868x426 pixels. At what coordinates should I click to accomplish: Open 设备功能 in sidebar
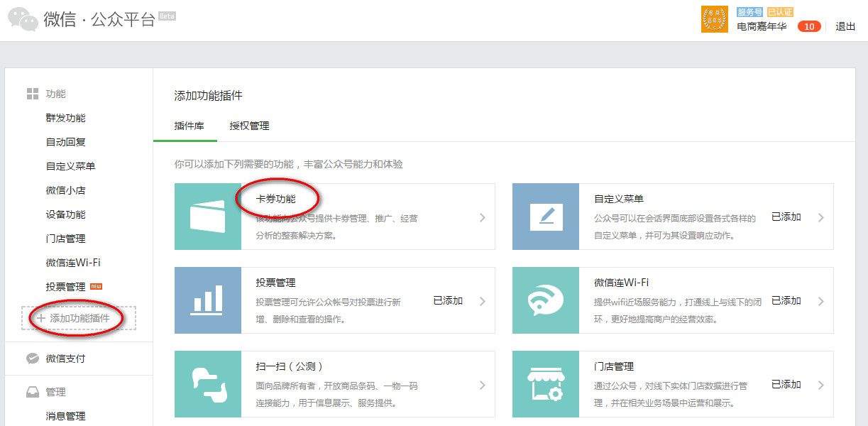[66, 214]
